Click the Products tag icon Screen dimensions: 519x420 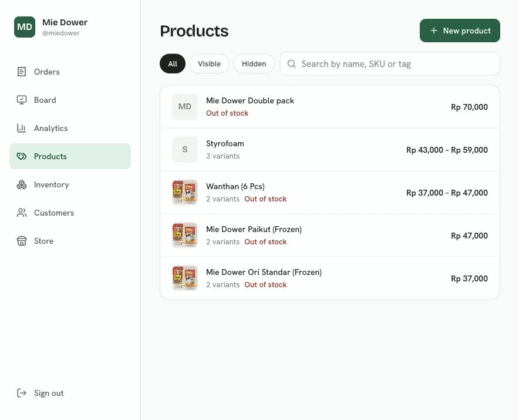coord(22,156)
